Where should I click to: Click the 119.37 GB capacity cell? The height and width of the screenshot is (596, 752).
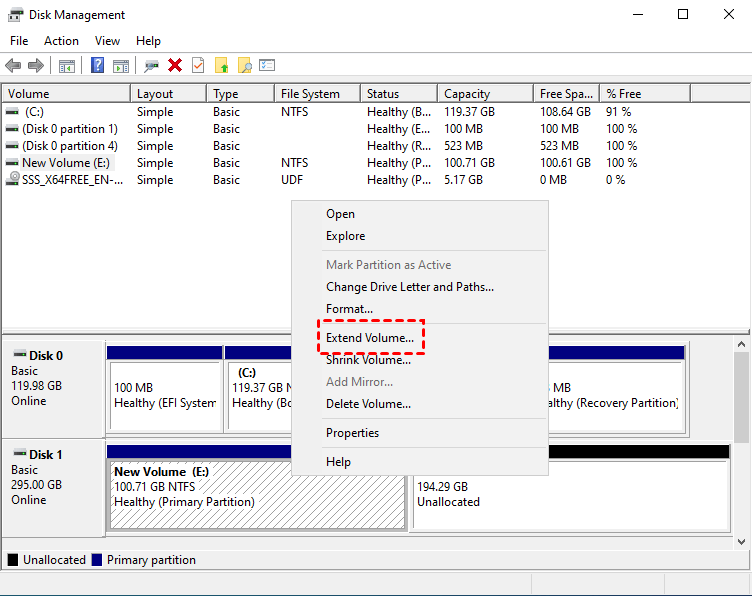470,112
